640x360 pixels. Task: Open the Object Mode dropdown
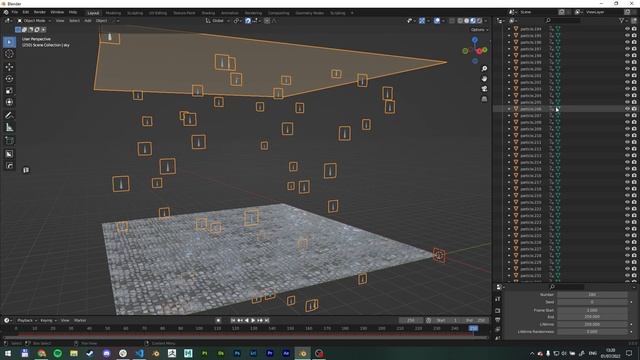34,20
